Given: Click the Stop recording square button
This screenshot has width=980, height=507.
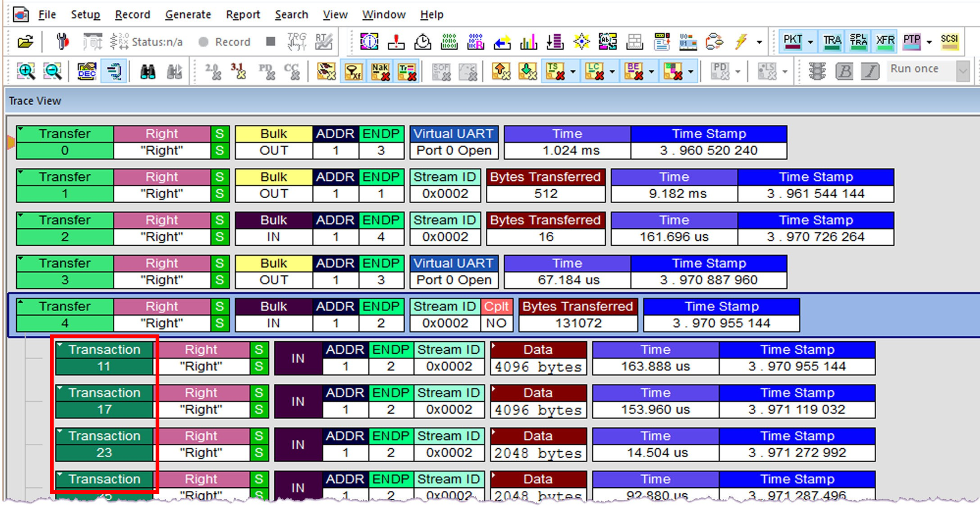Looking at the screenshot, I should pyautogui.click(x=270, y=42).
